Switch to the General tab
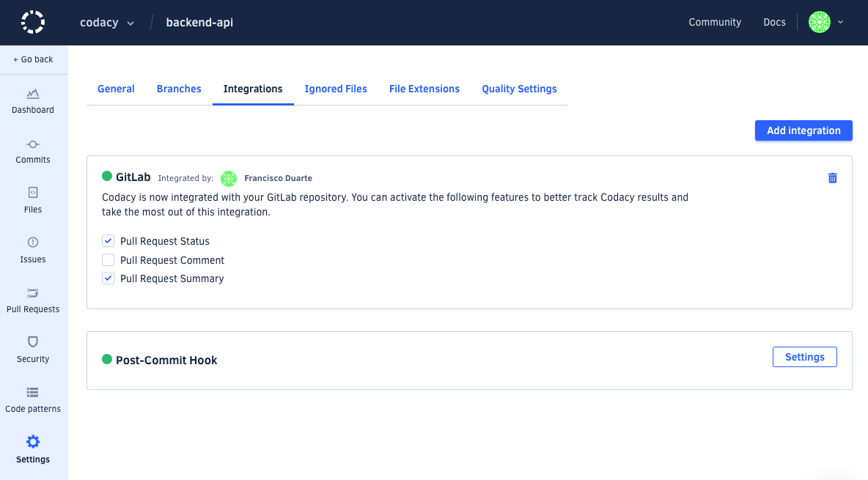The width and height of the screenshot is (868, 480). pyautogui.click(x=116, y=89)
